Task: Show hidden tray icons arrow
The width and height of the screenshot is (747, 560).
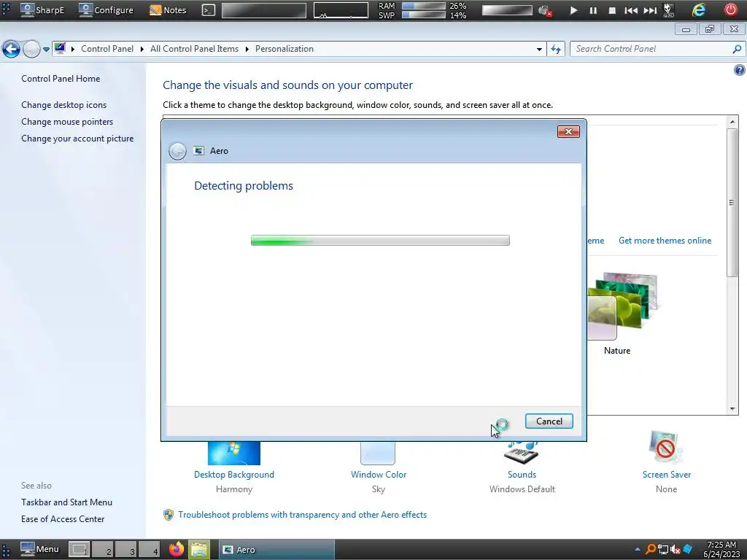Action: tap(638, 550)
